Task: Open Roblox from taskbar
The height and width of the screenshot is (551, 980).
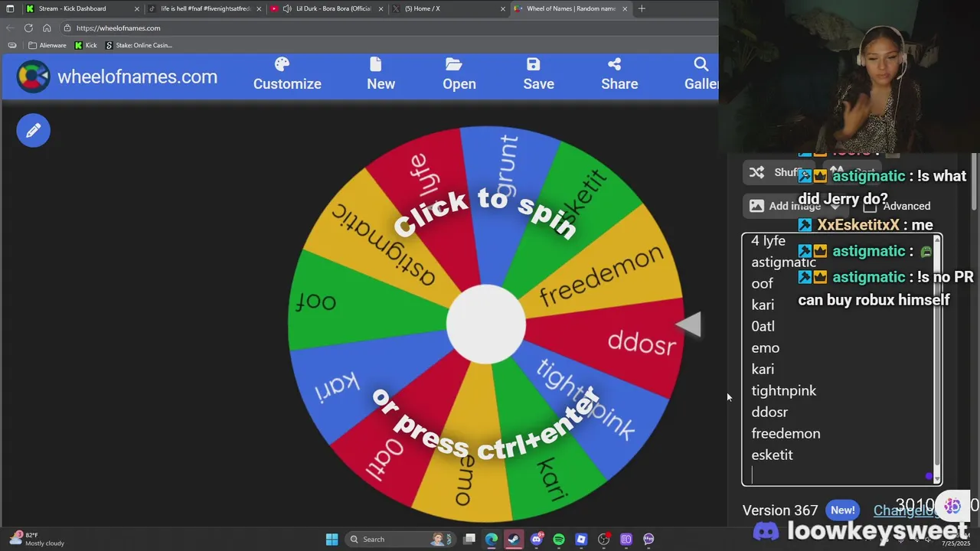Action: [x=581, y=540]
